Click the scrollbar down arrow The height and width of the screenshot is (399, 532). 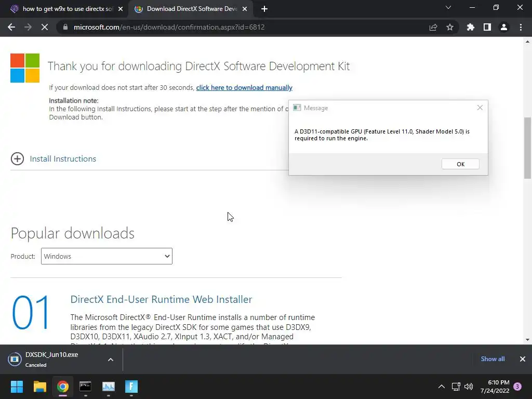[528, 340]
